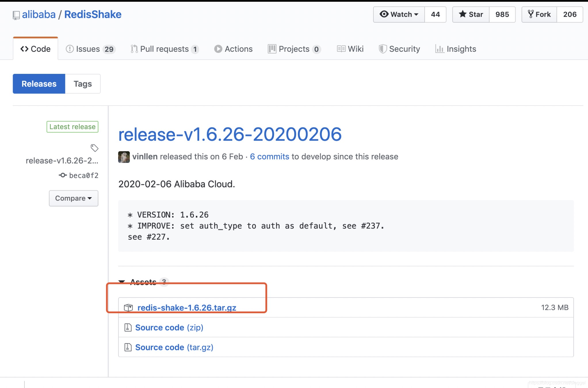Open release title release-v1.6.26-20200206

(x=230, y=134)
